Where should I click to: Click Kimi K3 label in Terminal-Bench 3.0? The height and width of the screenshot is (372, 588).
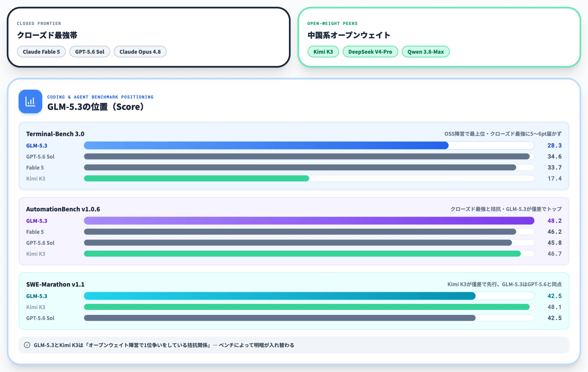click(36, 178)
